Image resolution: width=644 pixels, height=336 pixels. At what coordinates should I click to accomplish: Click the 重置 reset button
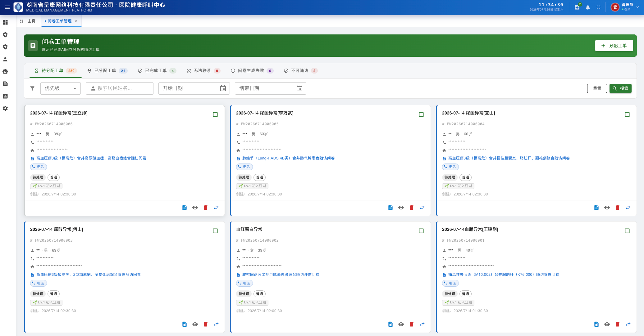tap(597, 88)
